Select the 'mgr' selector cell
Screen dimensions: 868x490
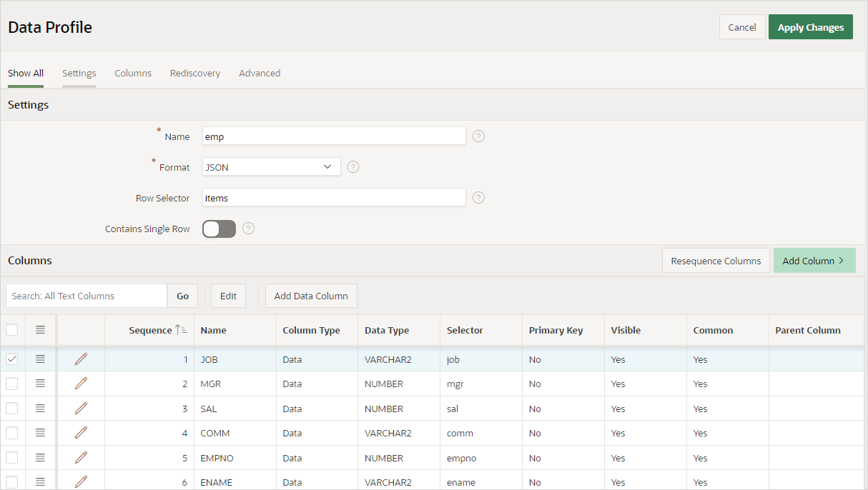[481, 384]
